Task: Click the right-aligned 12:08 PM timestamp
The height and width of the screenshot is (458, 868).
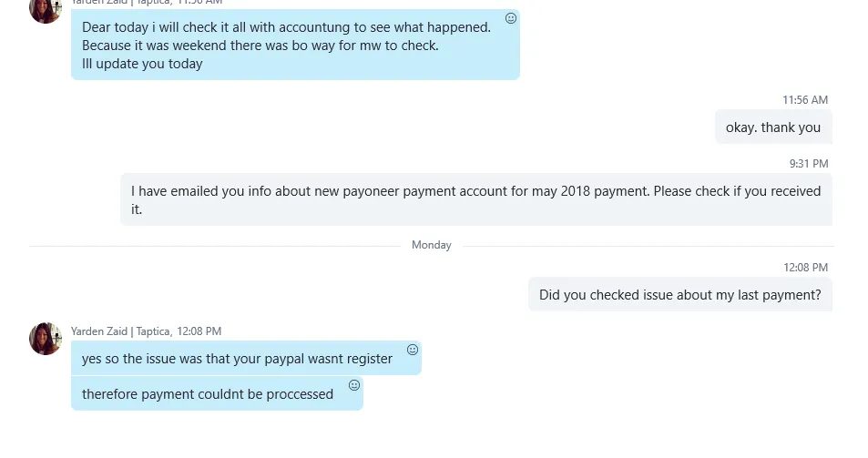Action: click(806, 268)
